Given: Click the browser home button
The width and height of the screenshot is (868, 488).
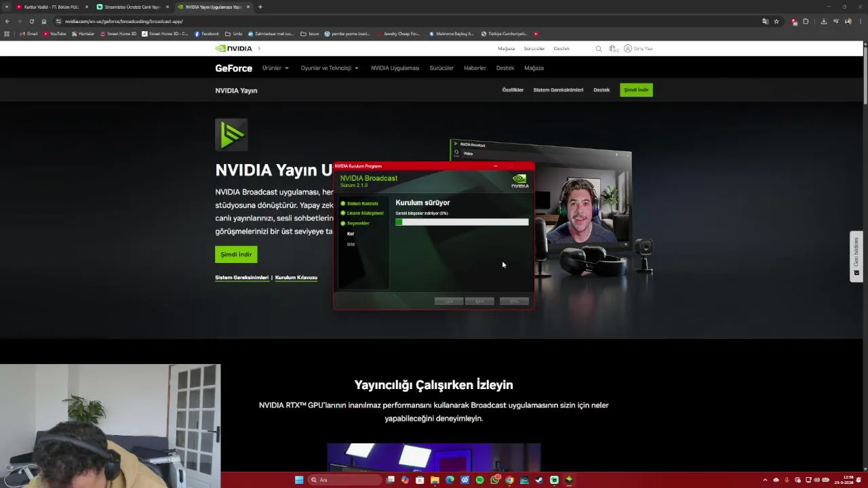Looking at the screenshot, I should (x=44, y=21).
